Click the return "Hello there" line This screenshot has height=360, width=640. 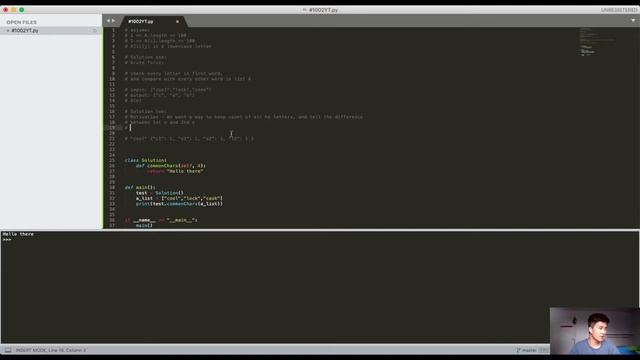pyautogui.click(x=175, y=171)
